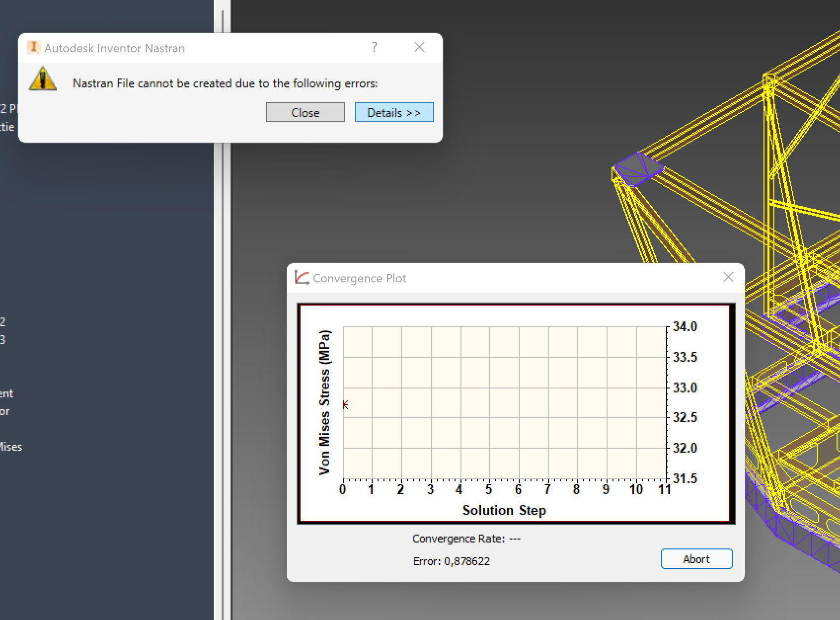The image size is (840, 620).
Task: Click the chart icon beside Convergence Plot title
Action: click(302, 277)
